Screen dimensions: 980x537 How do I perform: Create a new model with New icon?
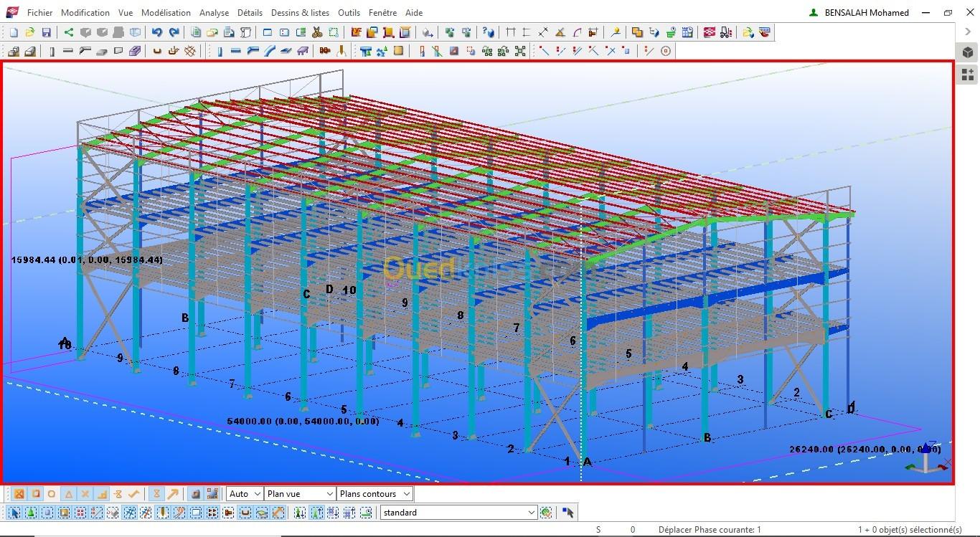[x=14, y=32]
